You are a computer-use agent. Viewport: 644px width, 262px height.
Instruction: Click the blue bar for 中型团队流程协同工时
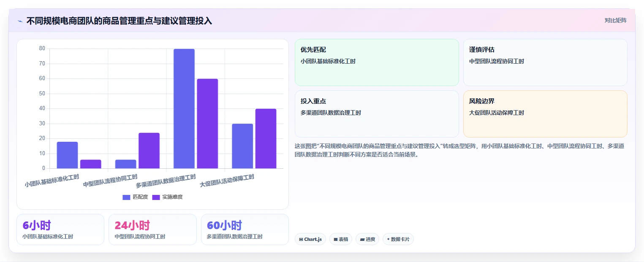tap(126, 164)
